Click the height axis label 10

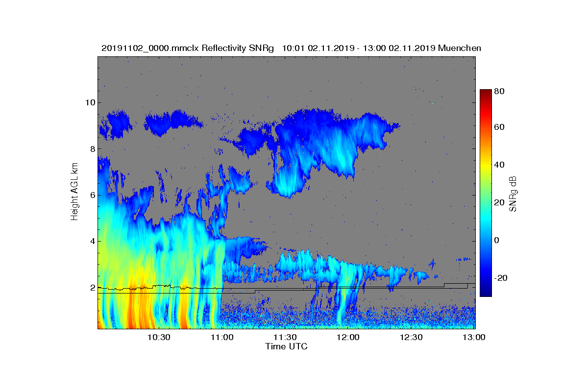tap(89, 102)
